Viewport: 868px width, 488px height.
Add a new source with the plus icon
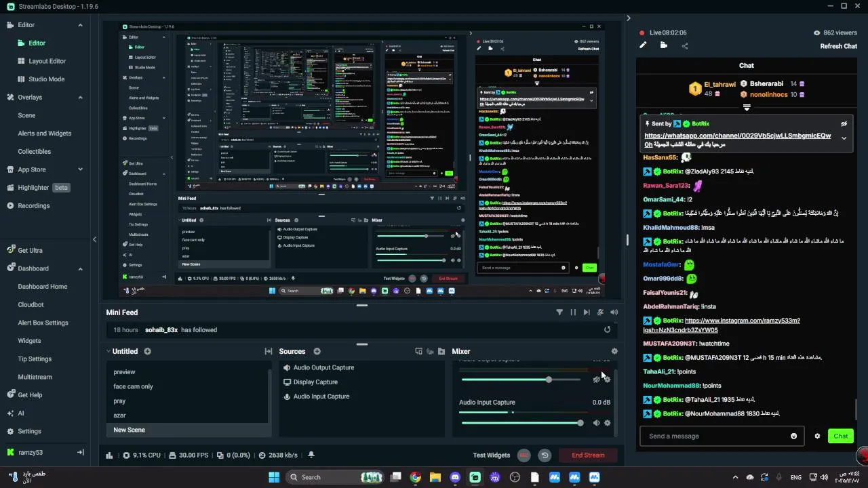317,351
